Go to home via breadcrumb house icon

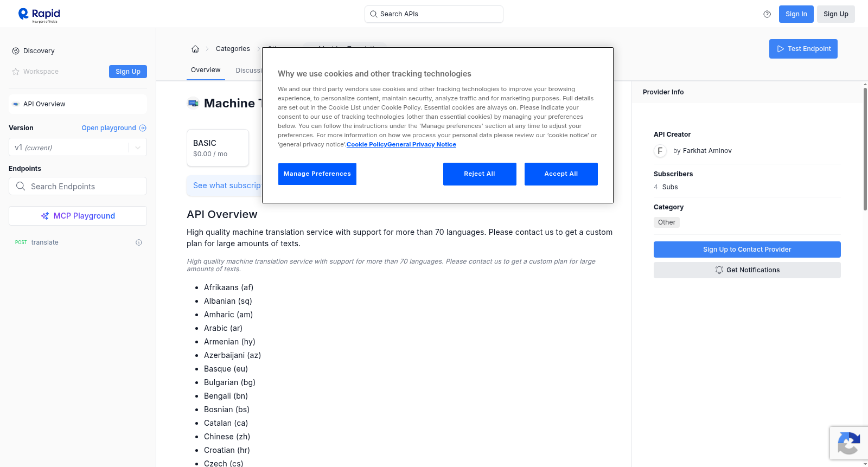coord(195,49)
